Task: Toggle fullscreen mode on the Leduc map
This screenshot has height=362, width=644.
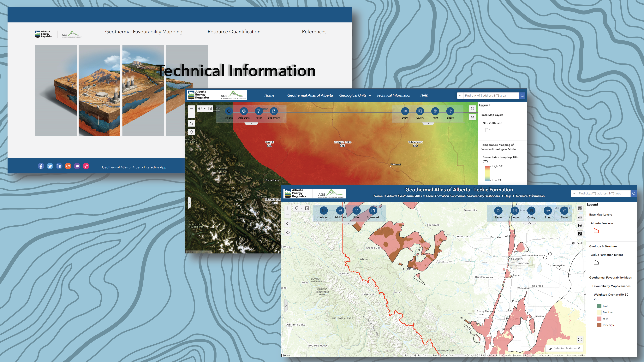Action: point(580,340)
